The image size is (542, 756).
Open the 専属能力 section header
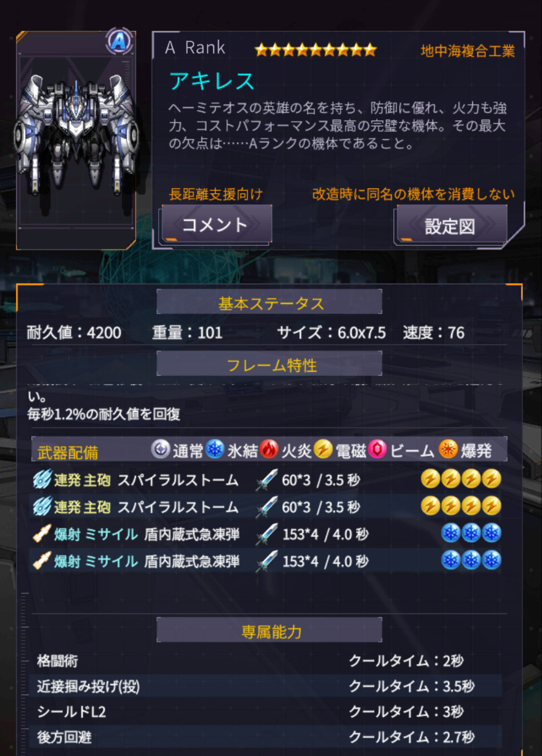269,631
